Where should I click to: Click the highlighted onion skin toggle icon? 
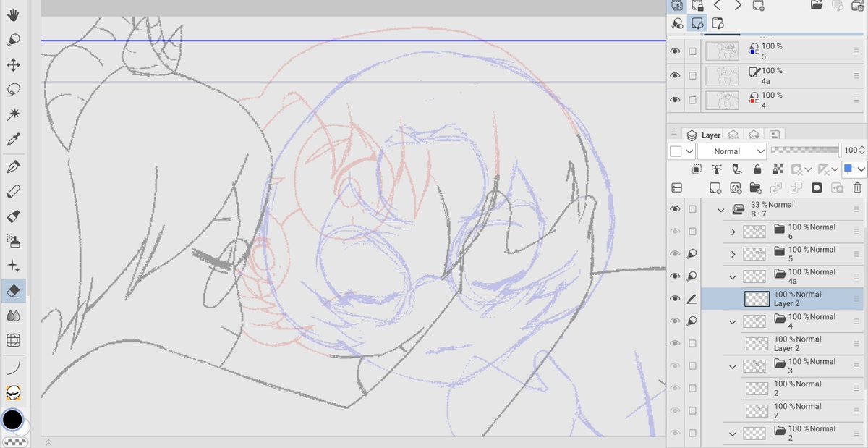click(697, 23)
